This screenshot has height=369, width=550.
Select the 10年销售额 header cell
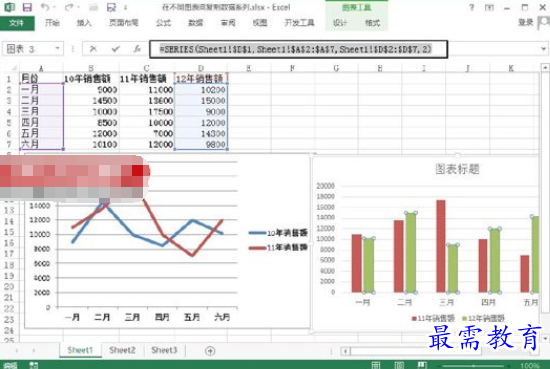pyautogui.click(x=91, y=79)
